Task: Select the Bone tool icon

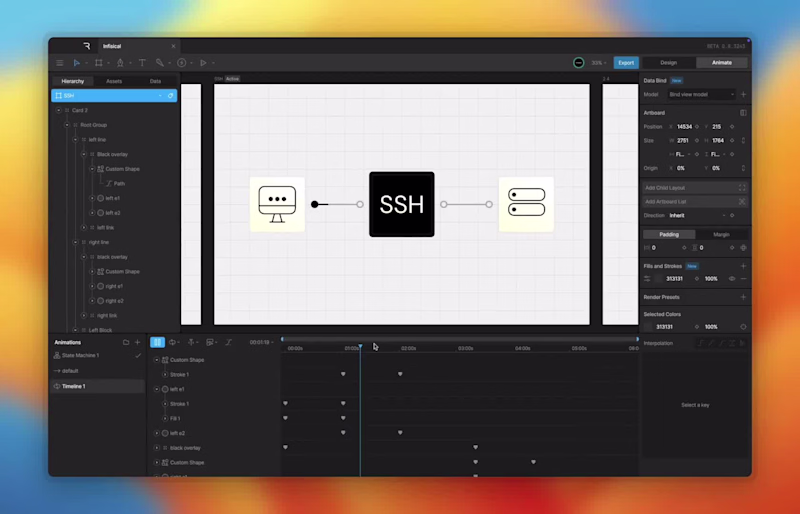Action: point(160,63)
